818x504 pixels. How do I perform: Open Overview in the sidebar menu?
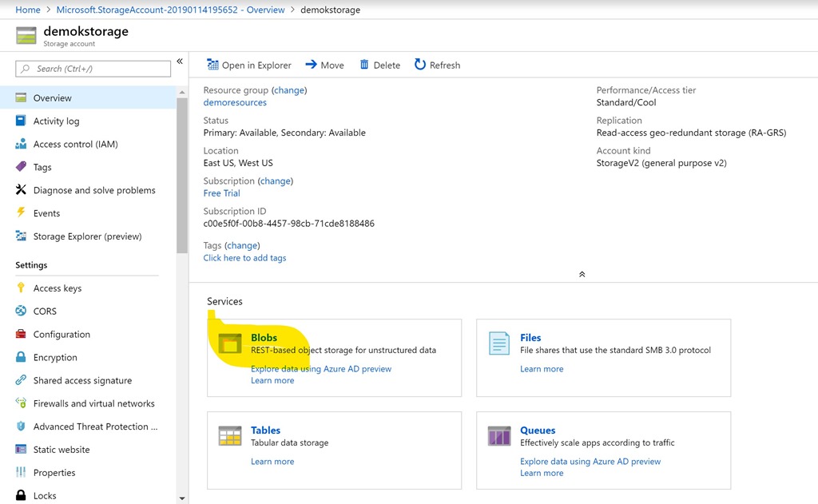(88, 97)
